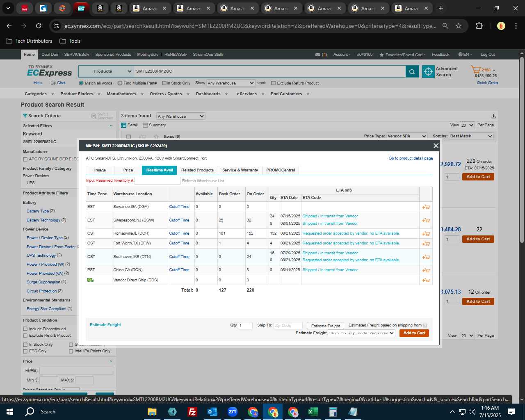525x420 pixels.
Task: Reload the page in Chrome
Action: tap(39, 26)
